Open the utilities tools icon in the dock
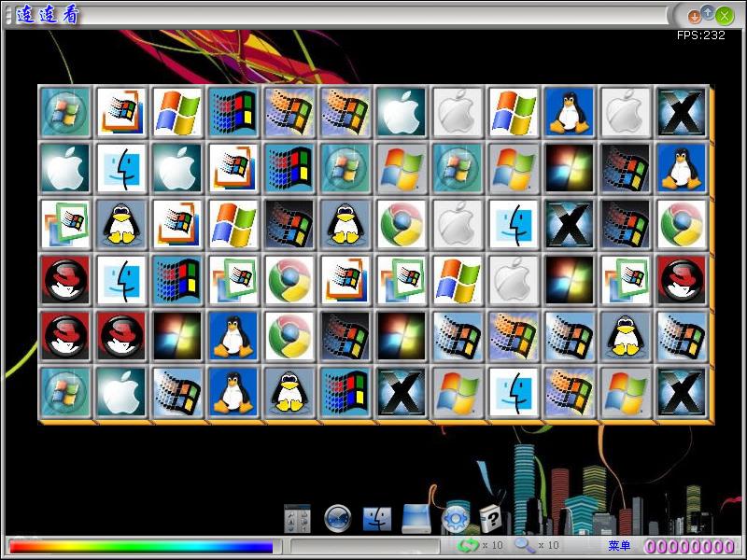747x560 pixels. click(x=297, y=518)
